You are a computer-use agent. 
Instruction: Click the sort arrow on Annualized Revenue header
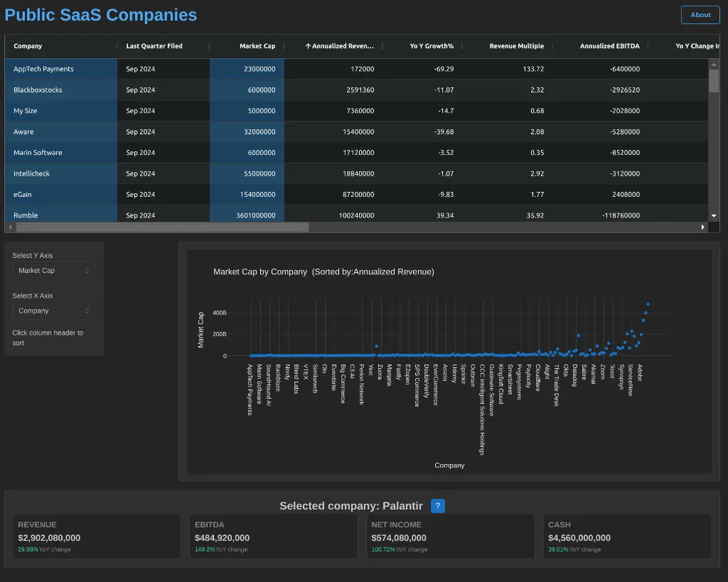click(x=308, y=46)
